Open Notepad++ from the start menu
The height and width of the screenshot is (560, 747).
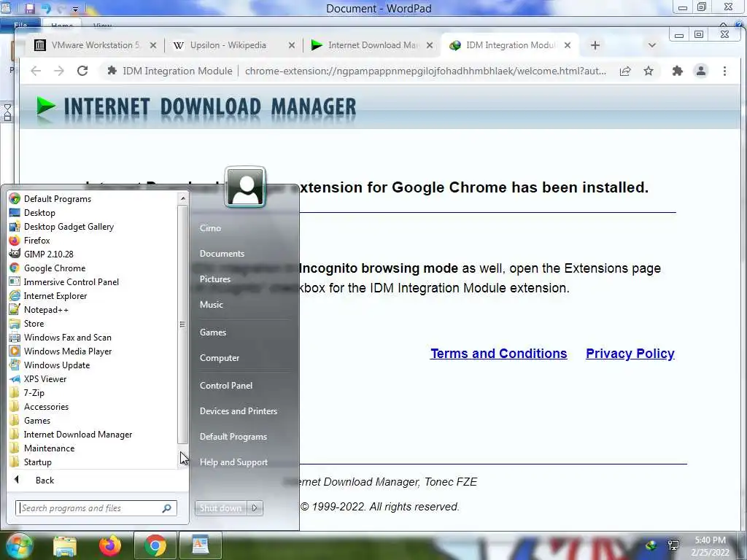point(46,309)
